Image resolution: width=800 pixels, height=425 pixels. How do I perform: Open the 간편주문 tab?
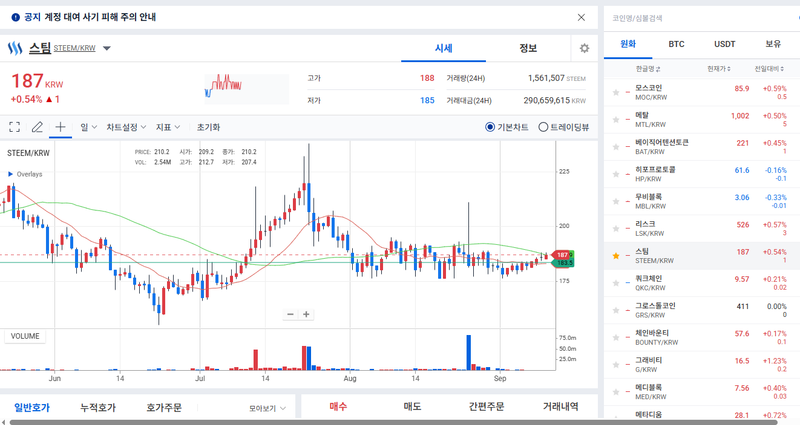tap(486, 406)
